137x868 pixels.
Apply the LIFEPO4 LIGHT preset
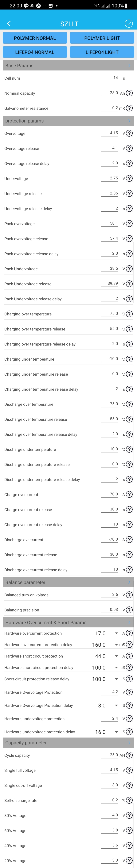102,52
